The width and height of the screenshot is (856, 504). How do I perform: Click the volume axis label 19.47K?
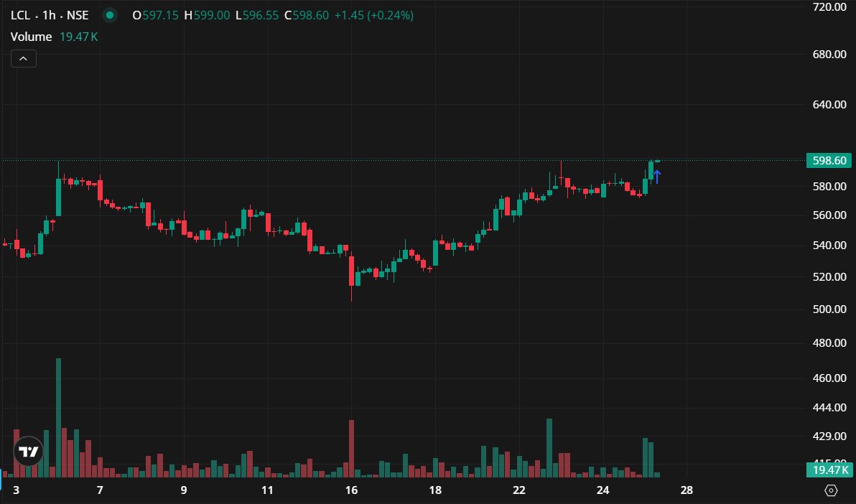pyautogui.click(x=829, y=470)
